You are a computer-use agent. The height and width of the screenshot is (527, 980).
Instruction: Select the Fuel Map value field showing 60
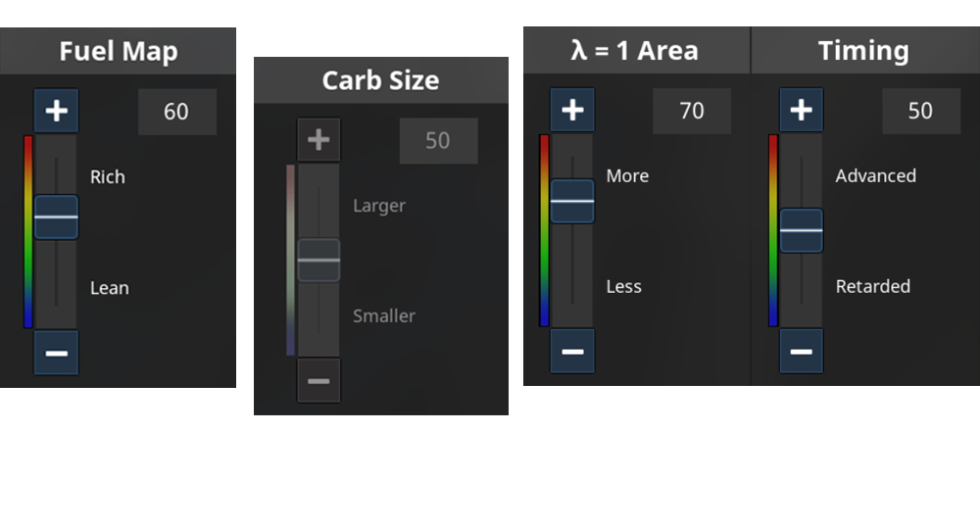[x=176, y=112]
